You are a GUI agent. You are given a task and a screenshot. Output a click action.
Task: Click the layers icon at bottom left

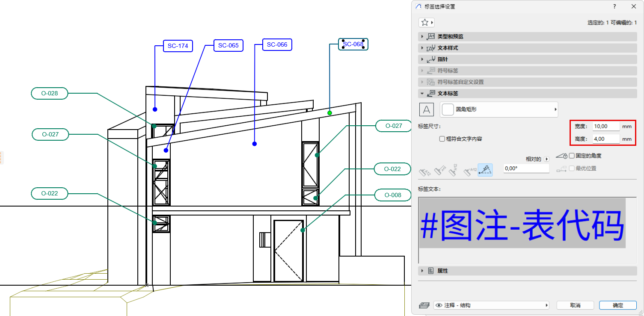click(x=424, y=305)
